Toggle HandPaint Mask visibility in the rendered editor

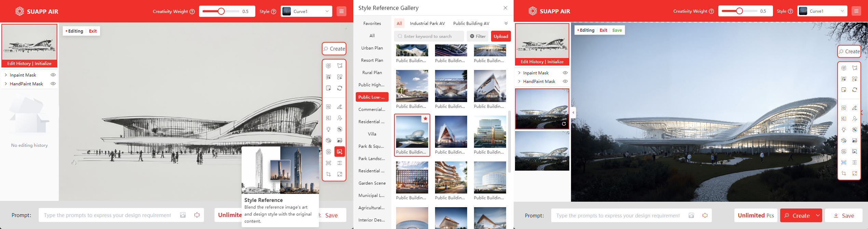[565, 81]
